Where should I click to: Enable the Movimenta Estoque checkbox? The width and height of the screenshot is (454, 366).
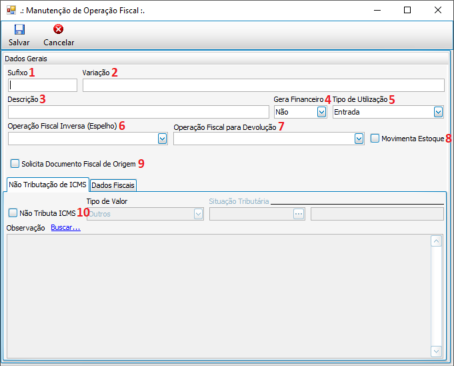coord(375,138)
